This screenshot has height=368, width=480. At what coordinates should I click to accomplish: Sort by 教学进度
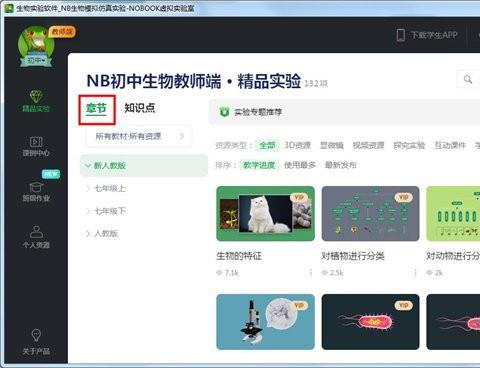[259, 165]
